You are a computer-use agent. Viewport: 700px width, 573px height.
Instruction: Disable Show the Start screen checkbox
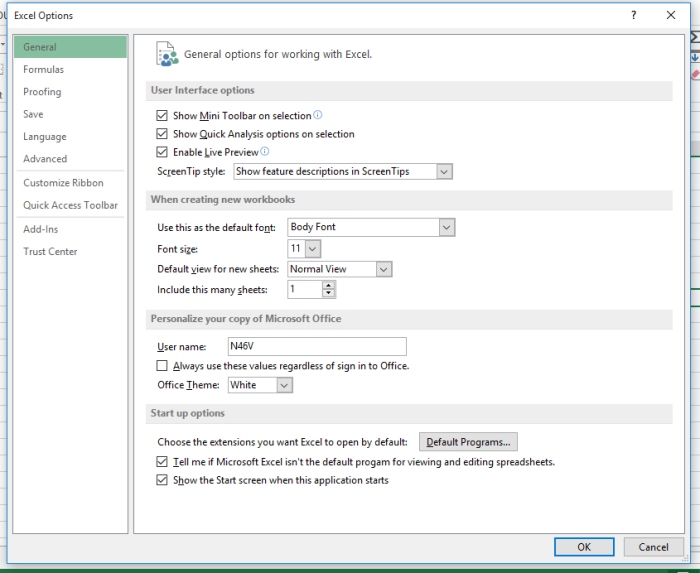(x=163, y=481)
